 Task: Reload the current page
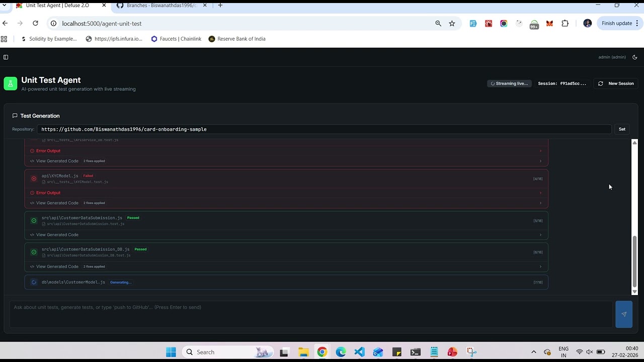point(35,23)
